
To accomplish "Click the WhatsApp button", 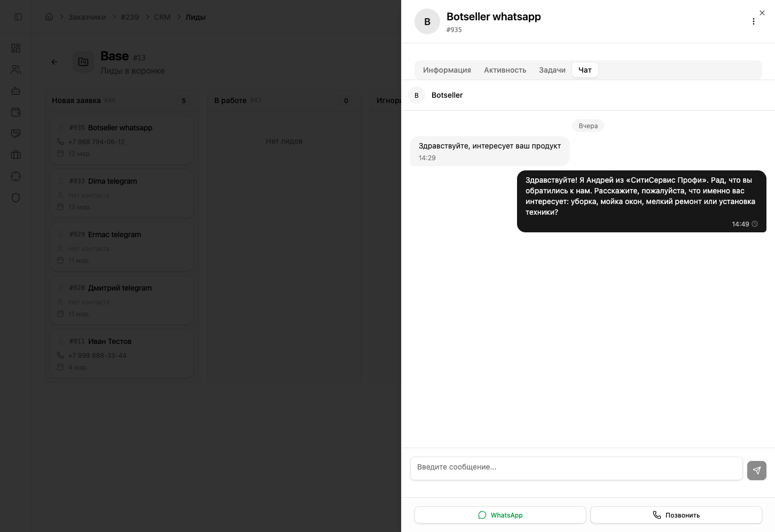I will (x=500, y=515).
